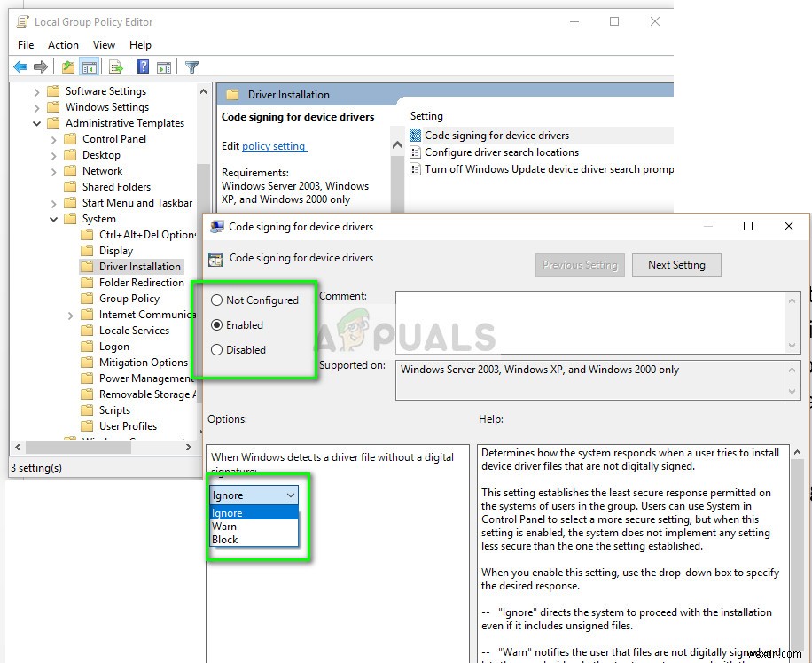This screenshot has width=812, height=663.
Task: Click the Forward navigation arrow
Action: 40,66
